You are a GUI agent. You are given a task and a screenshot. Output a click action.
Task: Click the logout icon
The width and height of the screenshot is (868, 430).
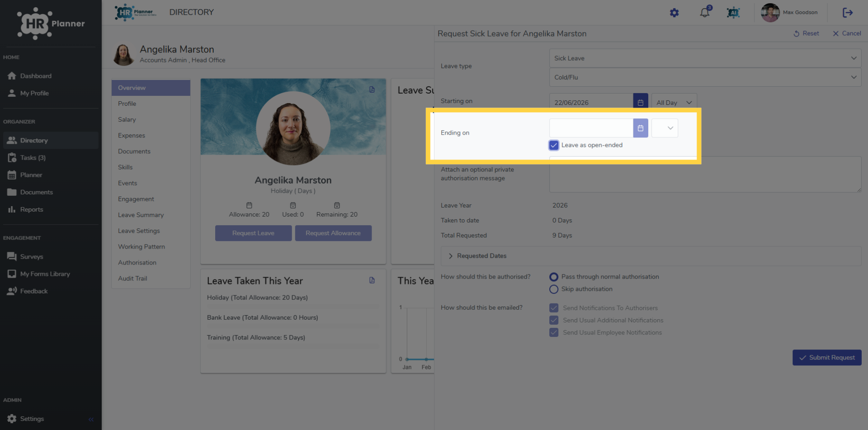848,13
